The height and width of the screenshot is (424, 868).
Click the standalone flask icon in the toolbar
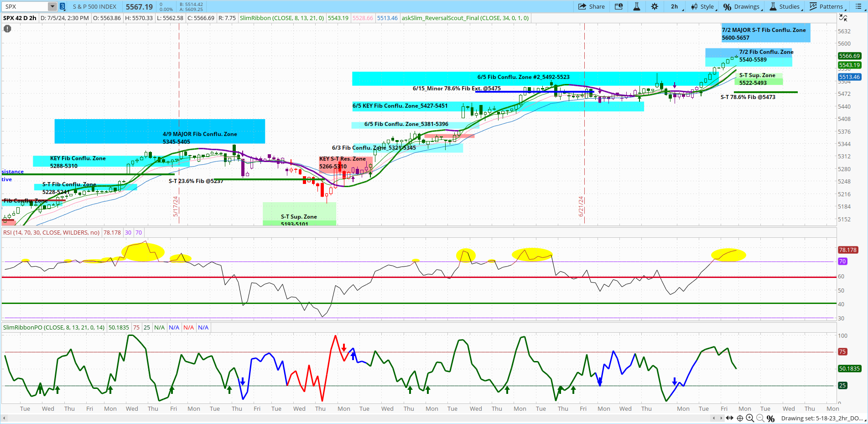[636, 6]
